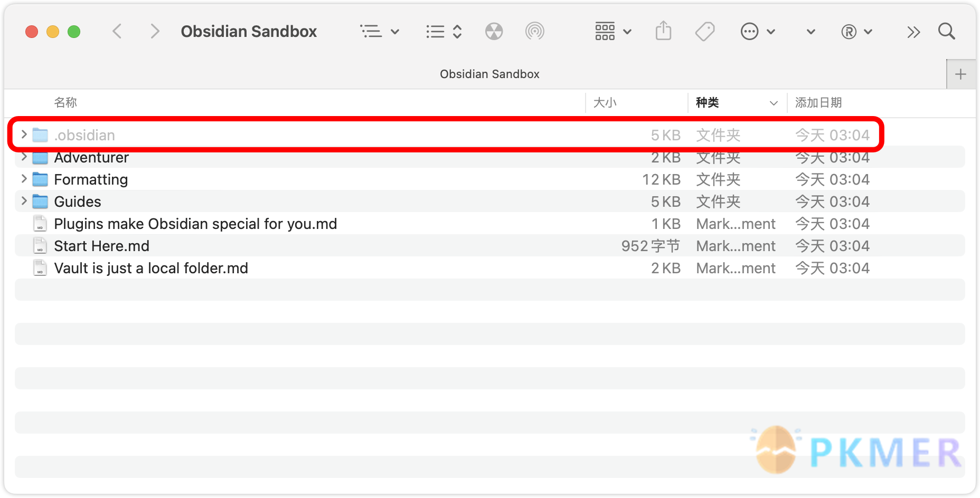Select the Guides folder icon
Screen dimensions: 980x498
point(40,202)
